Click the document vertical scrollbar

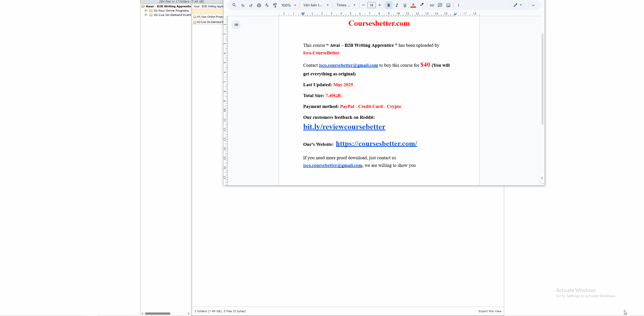[542, 79]
